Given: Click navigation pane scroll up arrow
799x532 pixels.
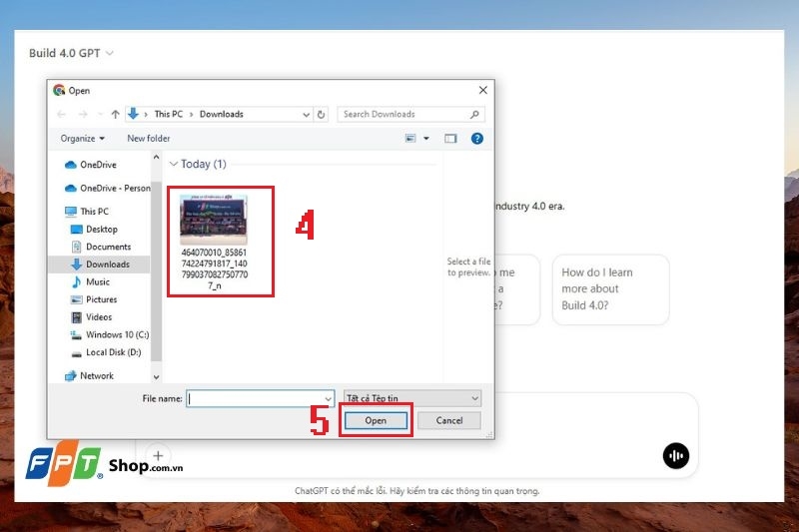Looking at the screenshot, I should [x=156, y=158].
